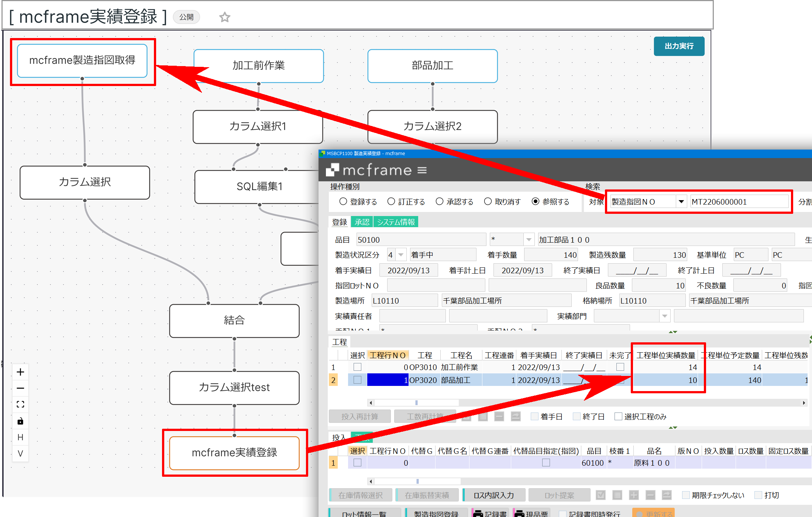Enable the 選択工程のみ checkbox

(618, 417)
